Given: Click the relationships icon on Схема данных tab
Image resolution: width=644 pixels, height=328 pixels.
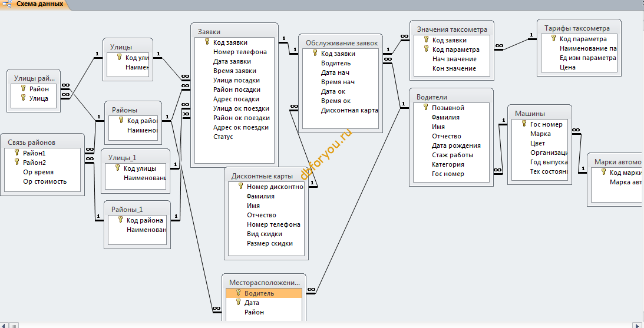Looking at the screenshot, I should [x=6, y=4].
